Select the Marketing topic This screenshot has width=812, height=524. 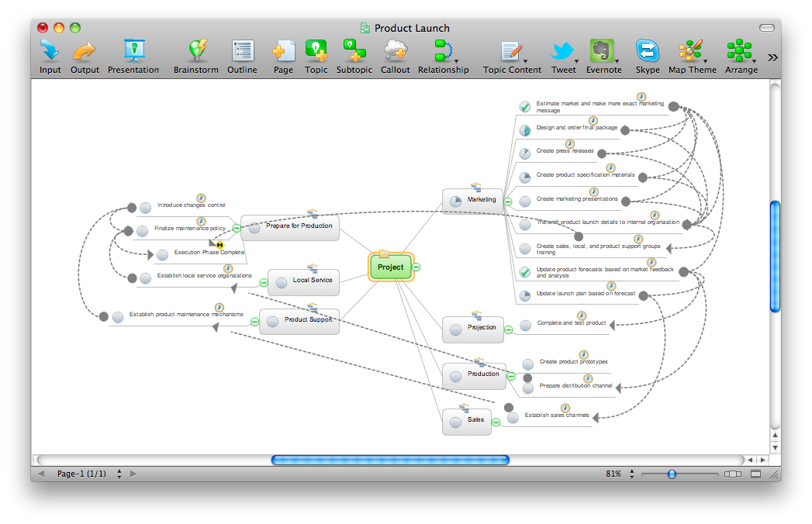(472, 201)
